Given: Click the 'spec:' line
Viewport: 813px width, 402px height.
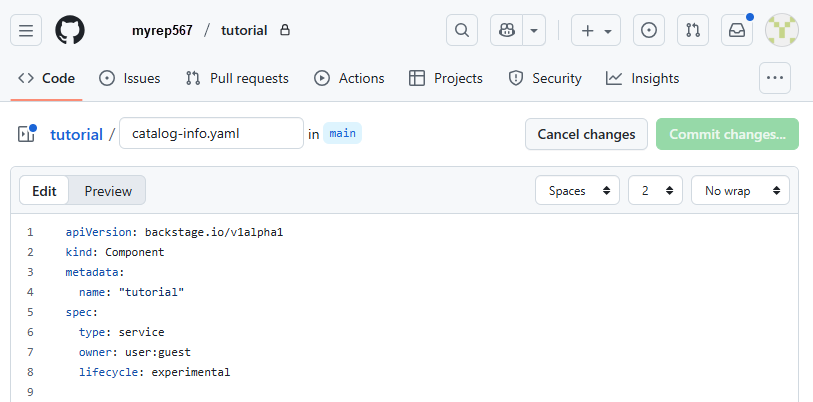Looking at the screenshot, I should point(81,312).
